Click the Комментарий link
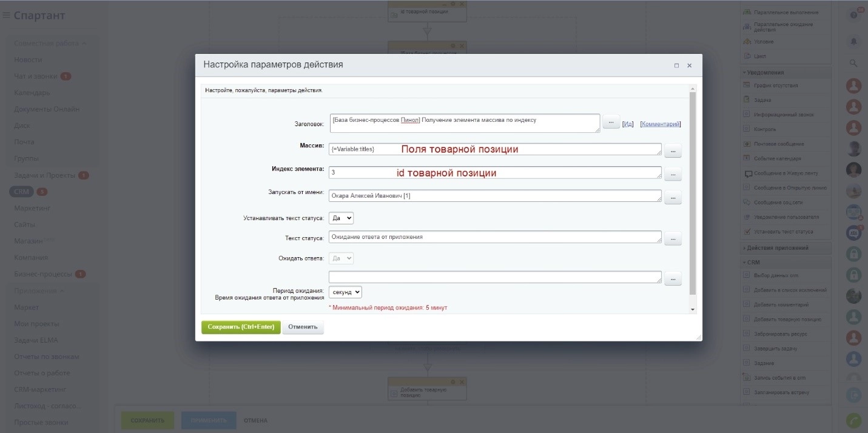This screenshot has width=868, height=433. coord(660,124)
